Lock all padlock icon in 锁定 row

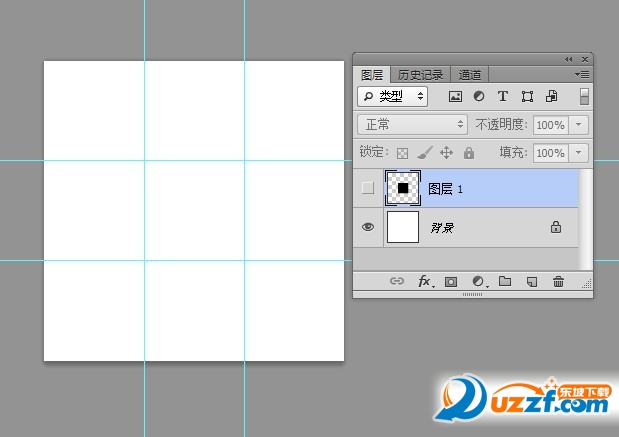469,153
